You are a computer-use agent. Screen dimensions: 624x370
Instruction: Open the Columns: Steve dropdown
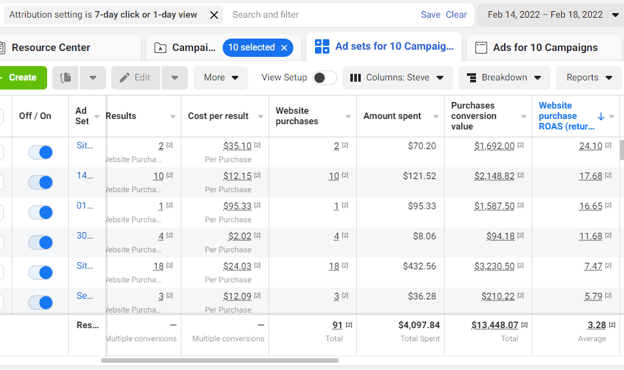[397, 78]
